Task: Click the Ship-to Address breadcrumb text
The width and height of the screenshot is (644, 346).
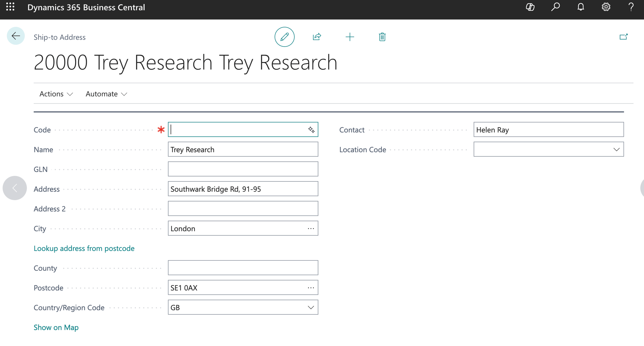Action: pyautogui.click(x=59, y=37)
